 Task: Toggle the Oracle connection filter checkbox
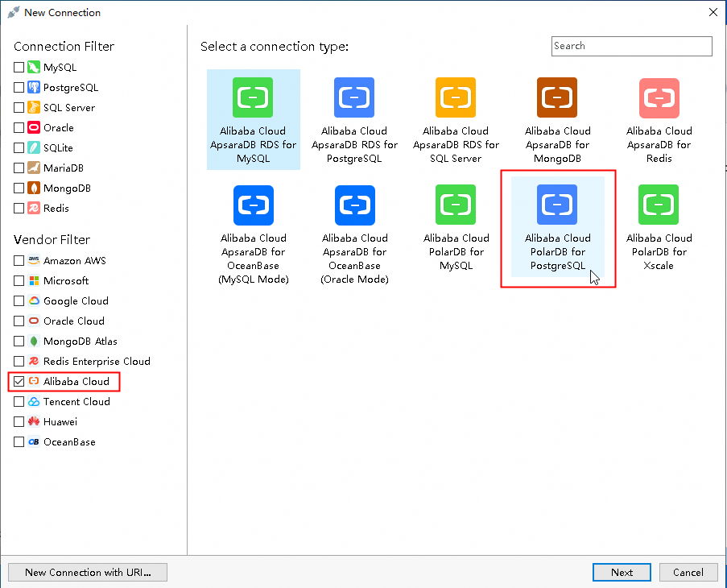pyautogui.click(x=19, y=127)
